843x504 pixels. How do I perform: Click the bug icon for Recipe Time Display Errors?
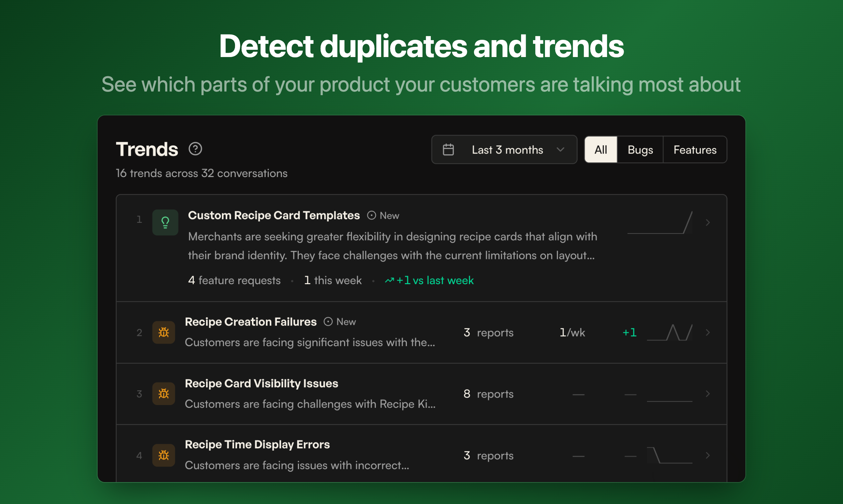point(164,455)
